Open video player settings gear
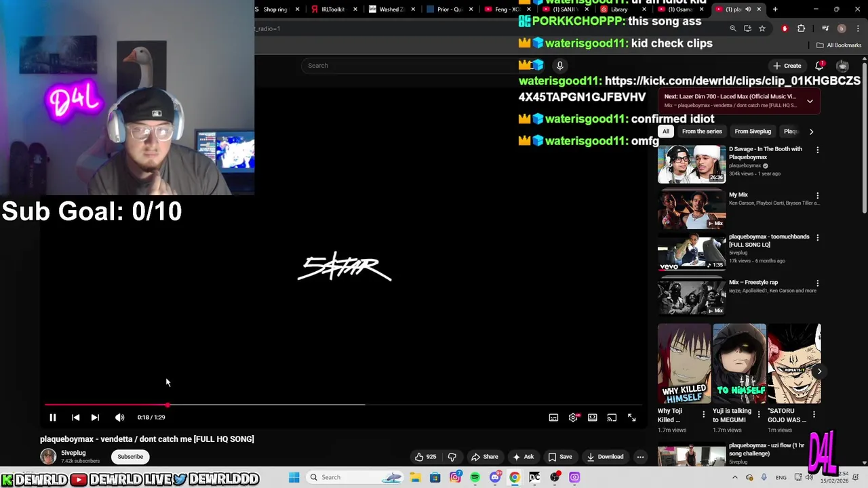Screen dimensions: 868x488 click(573, 418)
